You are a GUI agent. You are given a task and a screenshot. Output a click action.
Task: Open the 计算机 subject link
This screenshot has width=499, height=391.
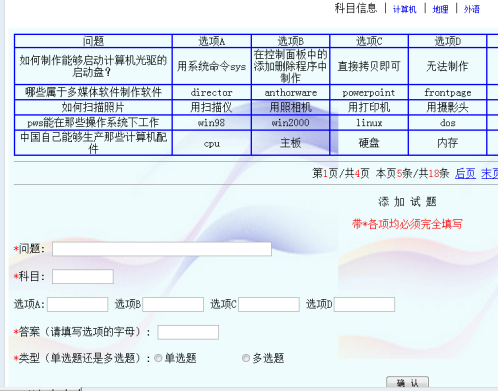click(404, 9)
